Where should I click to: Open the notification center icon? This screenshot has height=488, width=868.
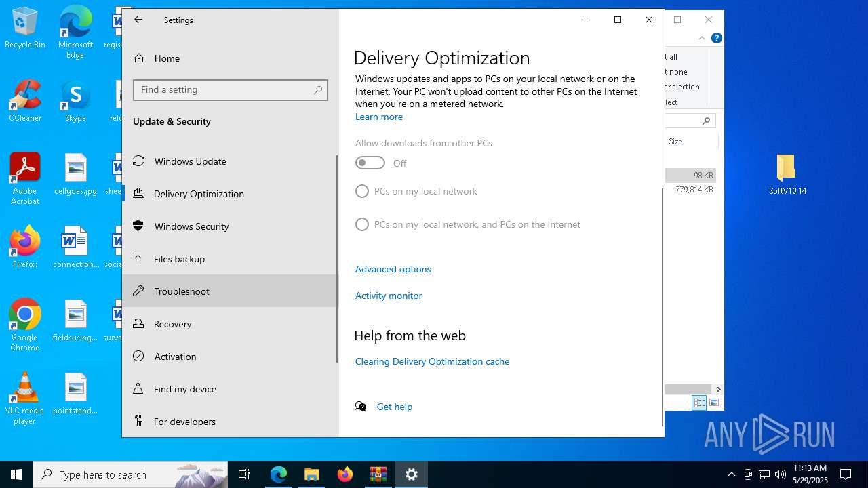click(846, 474)
